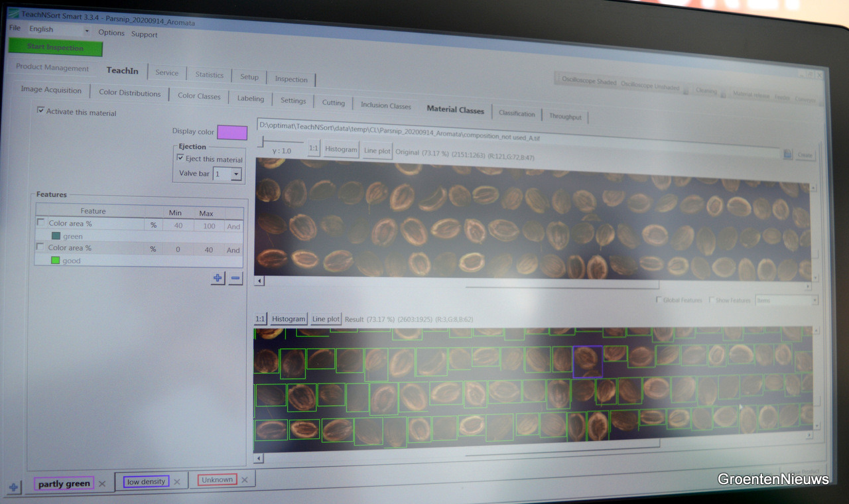Enable the green Color area % feature checkbox
The width and height of the screenshot is (849, 504).
tap(41, 223)
